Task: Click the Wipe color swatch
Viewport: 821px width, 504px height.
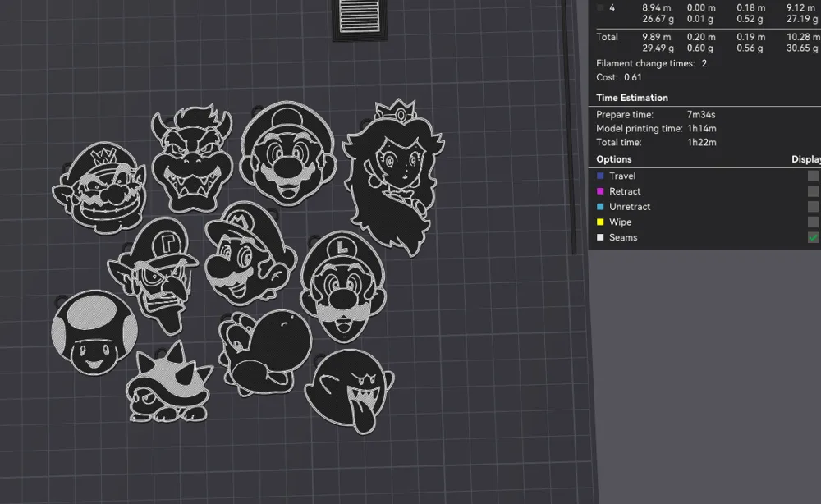Action: [600, 222]
